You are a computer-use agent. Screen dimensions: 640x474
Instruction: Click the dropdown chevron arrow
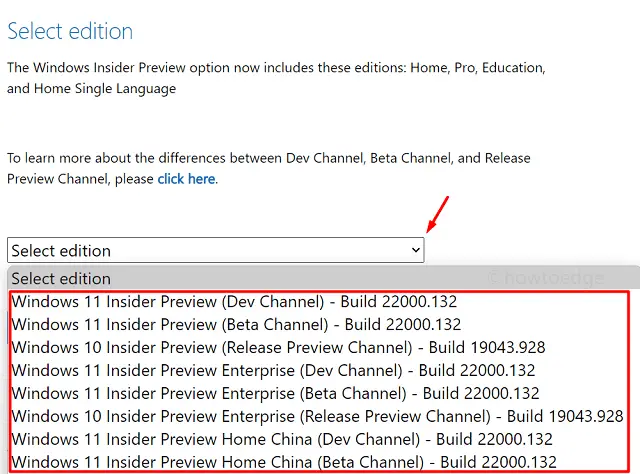click(x=416, y=250)
